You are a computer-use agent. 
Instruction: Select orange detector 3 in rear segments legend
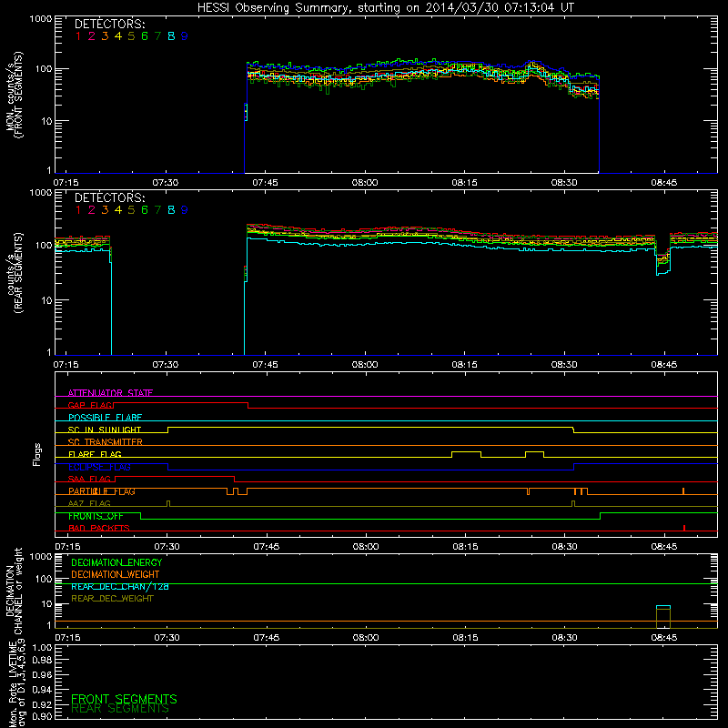point(105,210)
